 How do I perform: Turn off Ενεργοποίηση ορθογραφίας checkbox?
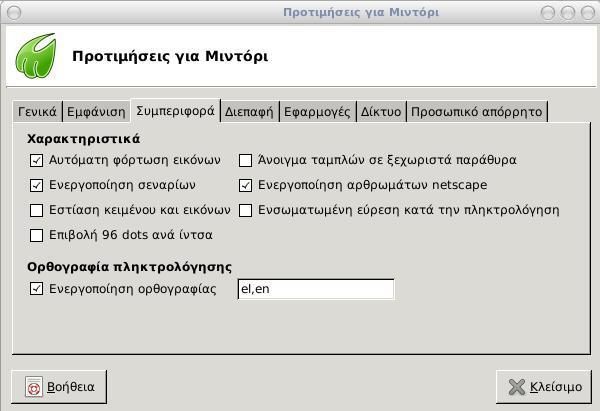click(37, 289)
